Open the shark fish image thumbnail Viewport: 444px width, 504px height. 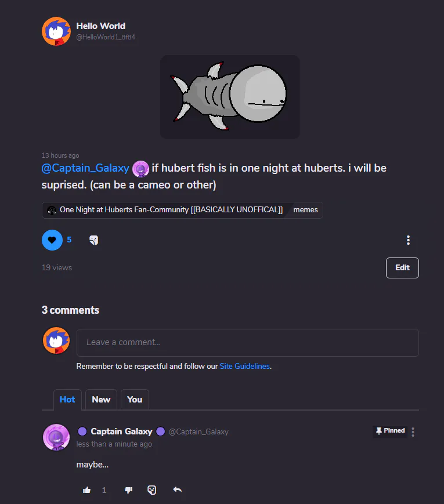tap(230, 97)
